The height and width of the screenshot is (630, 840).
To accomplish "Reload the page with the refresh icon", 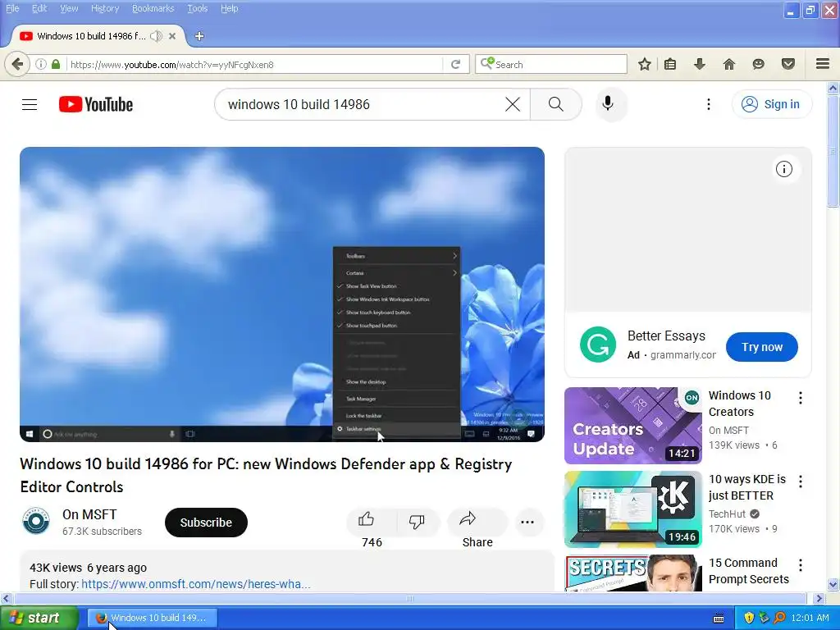I will 456,64.
